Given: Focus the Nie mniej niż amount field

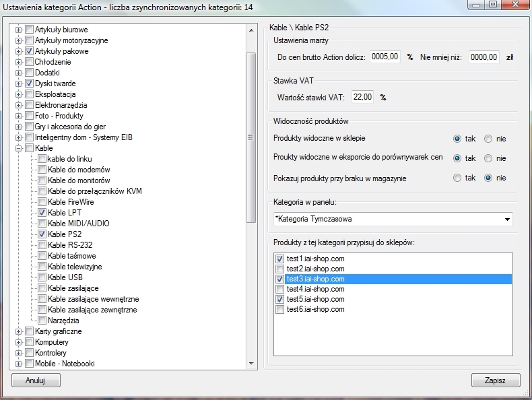Looking at the screenshot, I should tap(484, 57).
